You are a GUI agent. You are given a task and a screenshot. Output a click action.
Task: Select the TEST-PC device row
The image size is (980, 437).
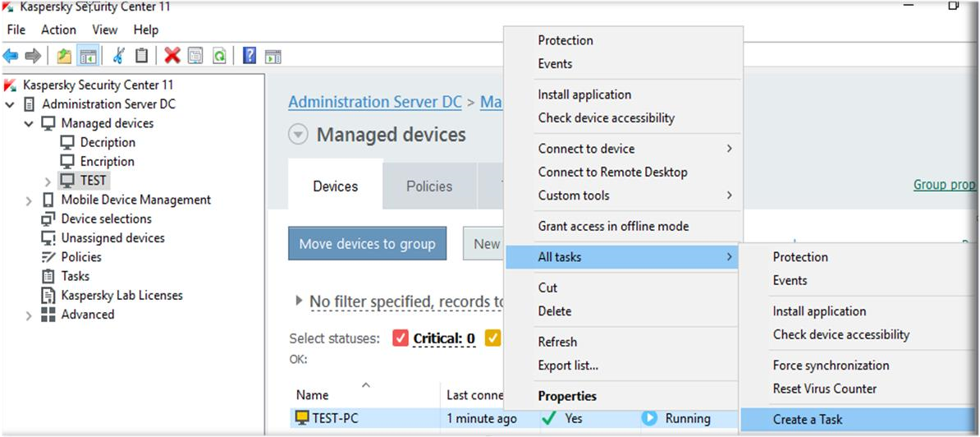pos(515,418)
